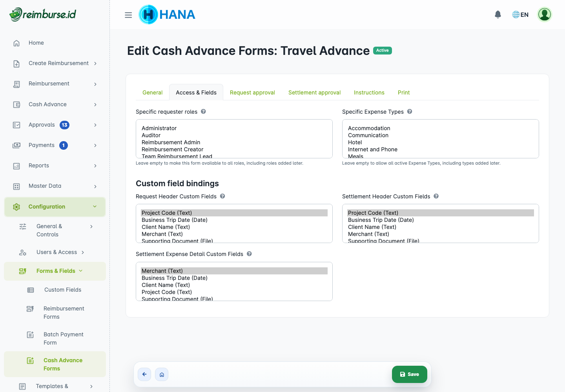Click the reimburse.id logo
This screenshot has height=392, width=565.
coord(43,14)
